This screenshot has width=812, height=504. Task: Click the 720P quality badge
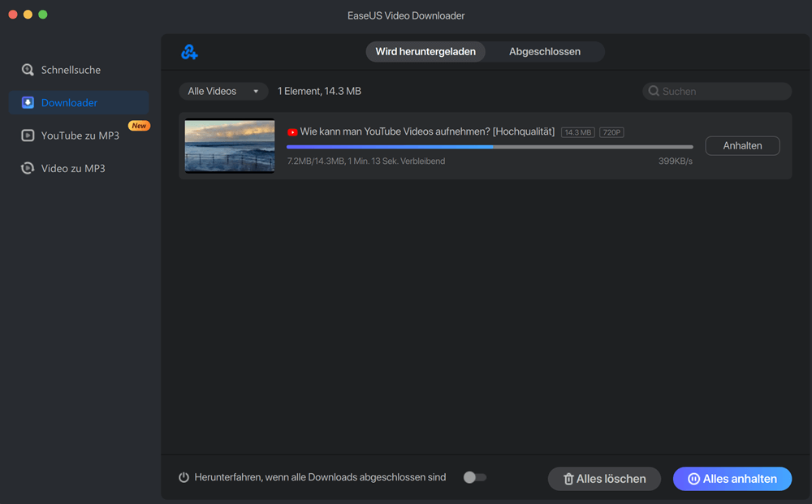(611, 132)
